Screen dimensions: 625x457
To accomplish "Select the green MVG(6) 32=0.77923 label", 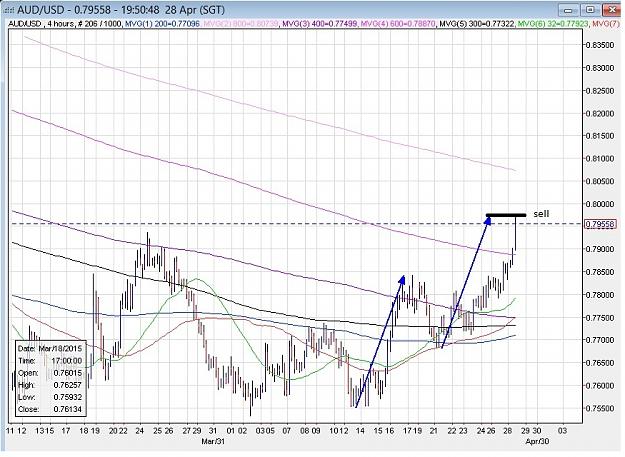I will pos(552,24).
